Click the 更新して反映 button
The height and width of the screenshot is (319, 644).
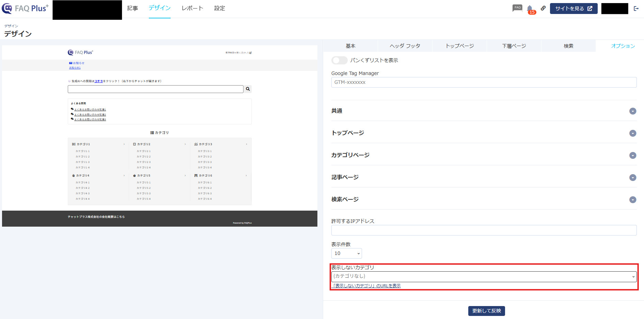coord(486,311)
